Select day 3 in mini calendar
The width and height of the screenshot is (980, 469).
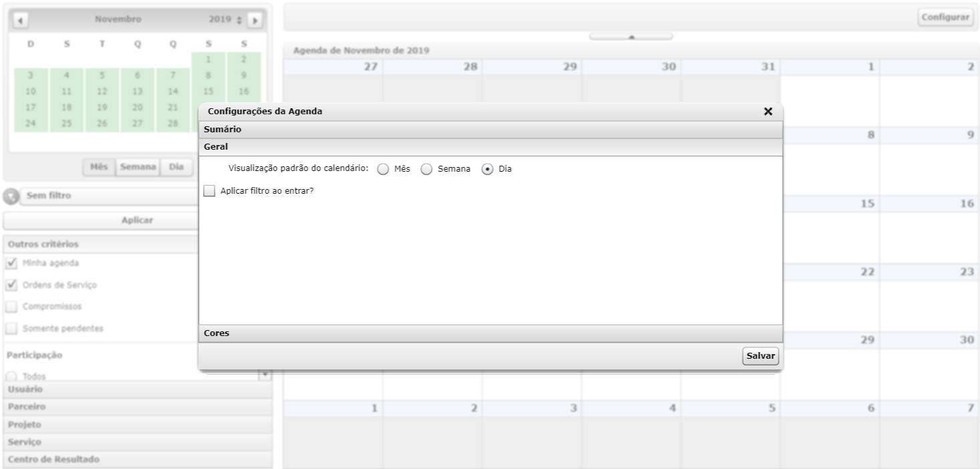pyautogui.click(x=31, y=75)
